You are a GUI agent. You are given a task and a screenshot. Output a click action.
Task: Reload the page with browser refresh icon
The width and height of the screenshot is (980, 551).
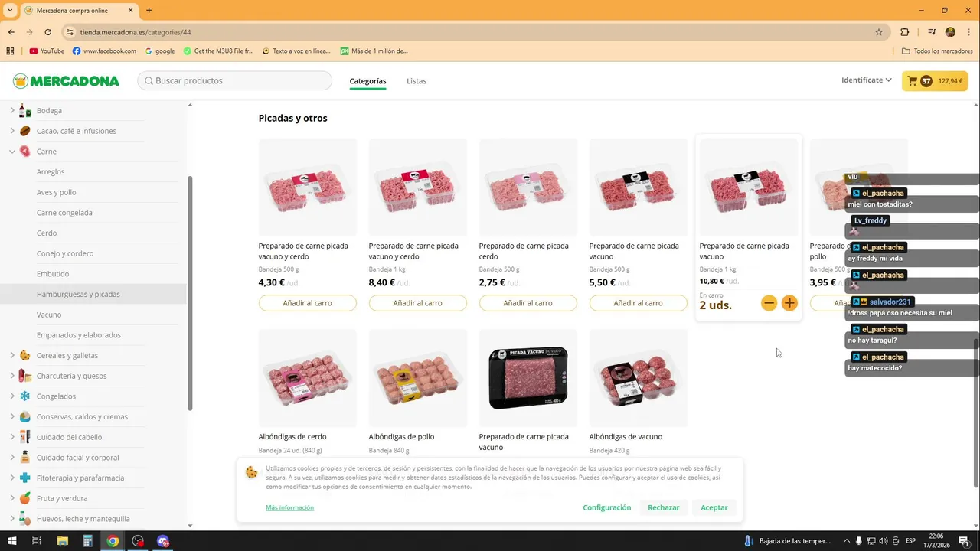click(48, 32)
